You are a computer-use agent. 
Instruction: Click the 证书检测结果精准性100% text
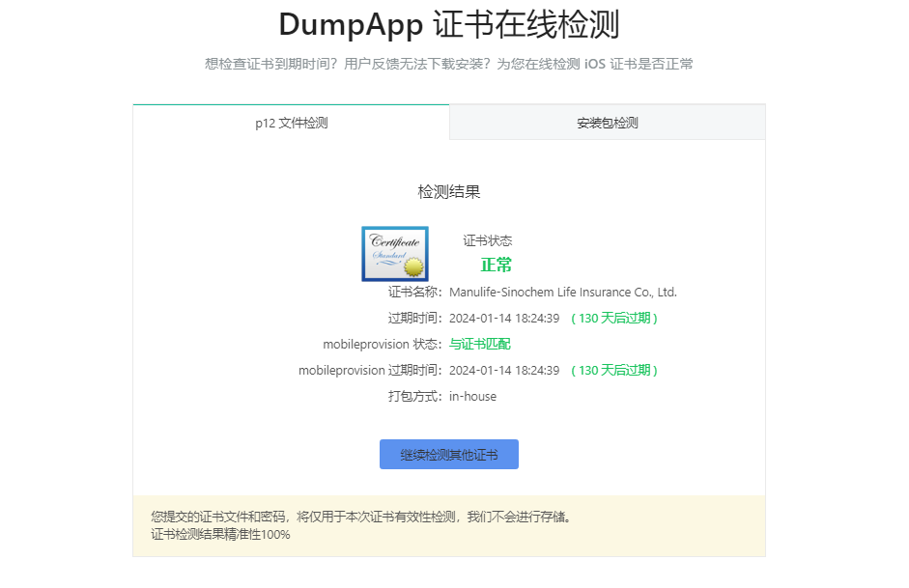(x=220, y=534)
